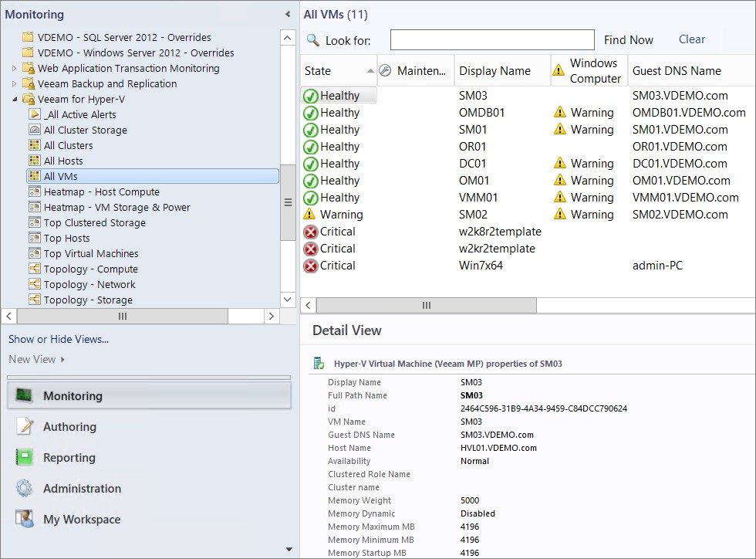Select VDEMO - SQL Server 2012 - Overrides folder

pyautogui.click(x=124, y=37)
